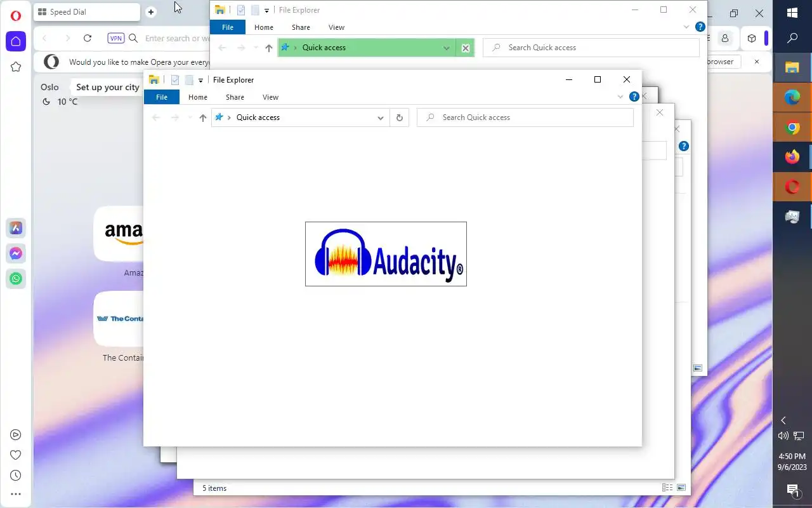Open recent locations dropdown in front File Explorer
Viewport: 812px width, 508px height.
[190, 117]
